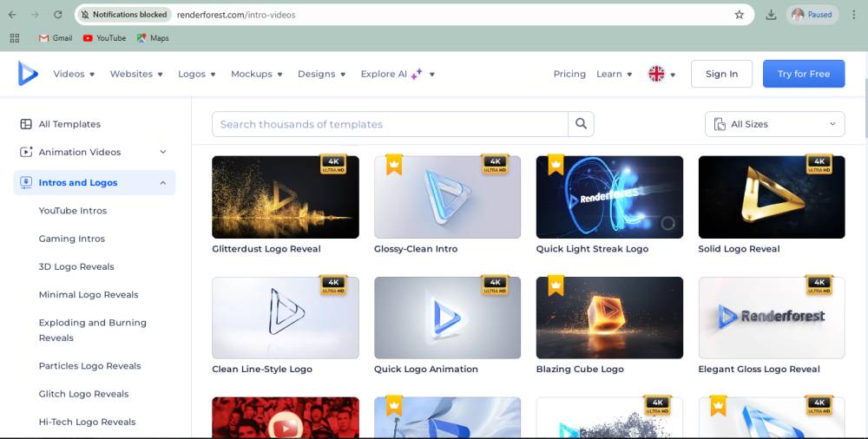Viewport: 868px width, 439px height.
Task: Open browser downloads icon
Action: pyautogui.click(x=771, y=15)
